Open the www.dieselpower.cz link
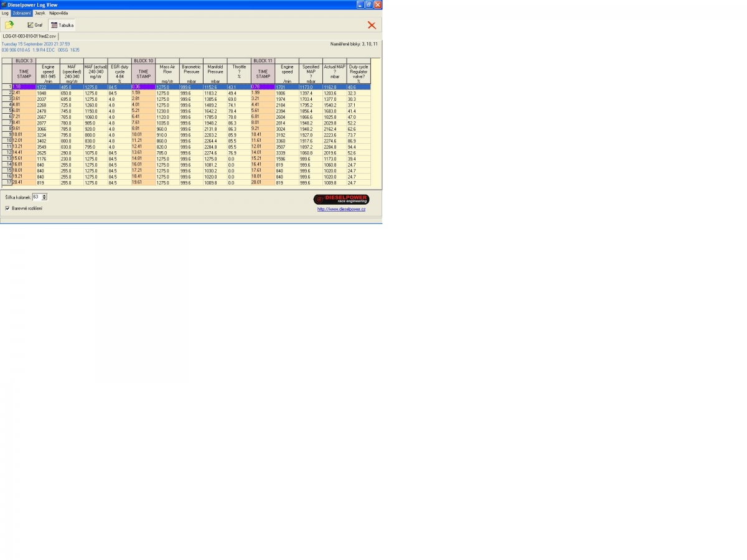 (x=341, y=209)
